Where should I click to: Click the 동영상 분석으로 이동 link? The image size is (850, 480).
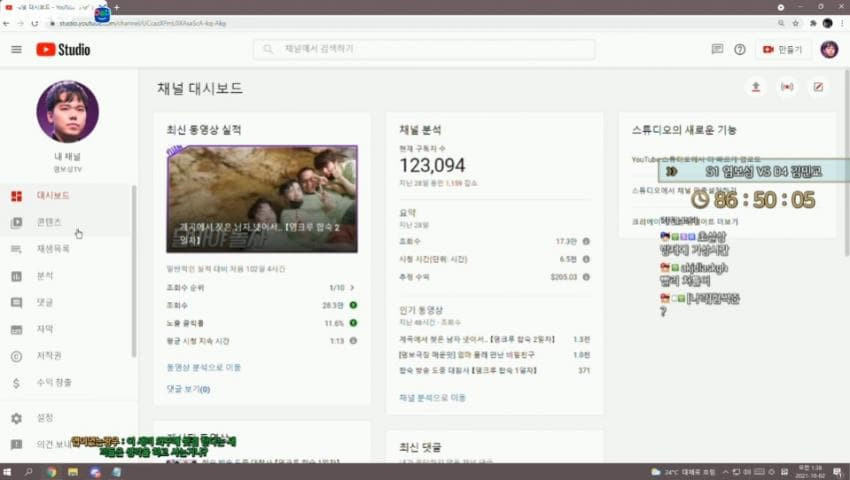(x=203, y=368)
